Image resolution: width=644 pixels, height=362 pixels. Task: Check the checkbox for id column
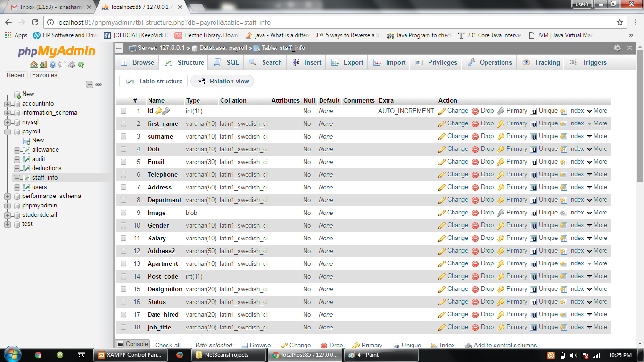(124, 111)
